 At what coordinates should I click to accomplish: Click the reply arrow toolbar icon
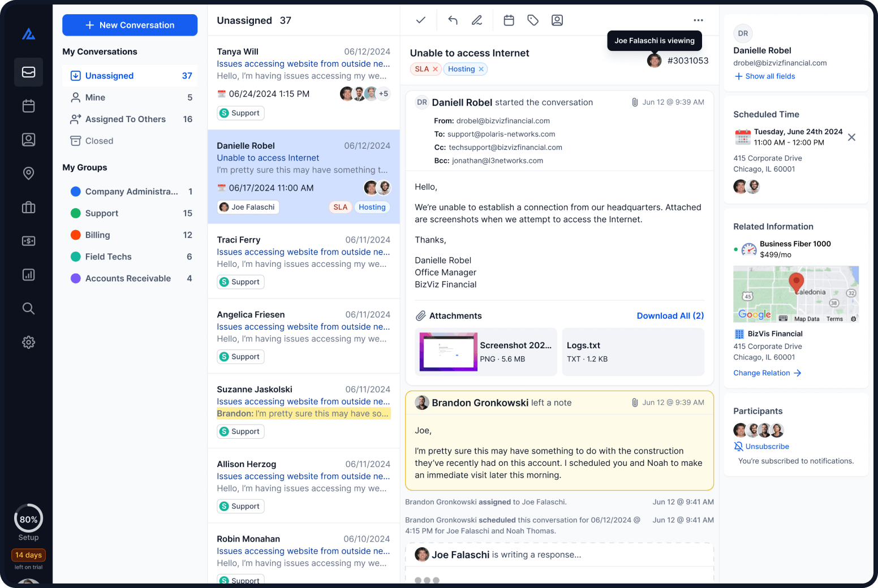point(453,20)
